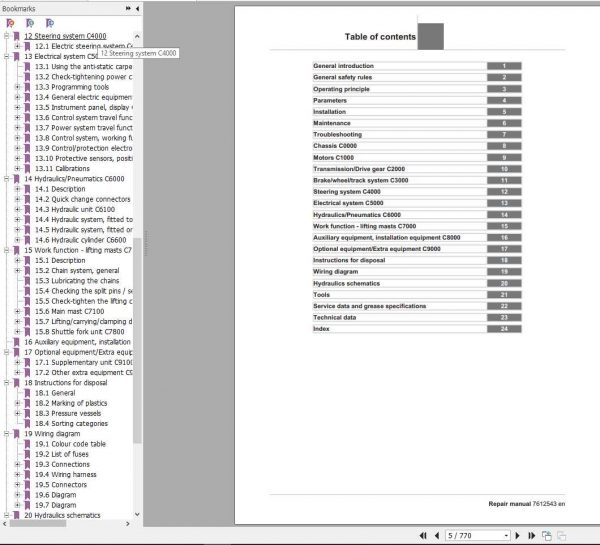Collapse 18 Instructions for disposal node
This screenshot has width=600, height=545.
point(6,383)
